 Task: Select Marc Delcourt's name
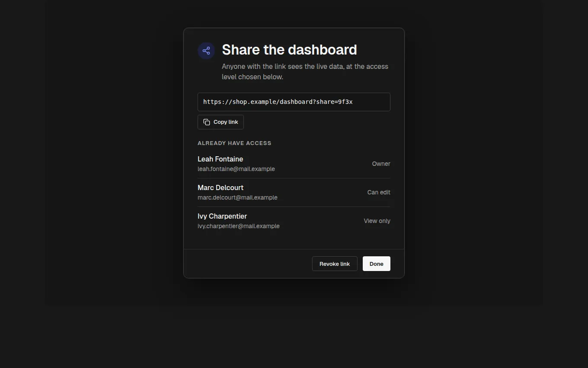pos(220,187)
